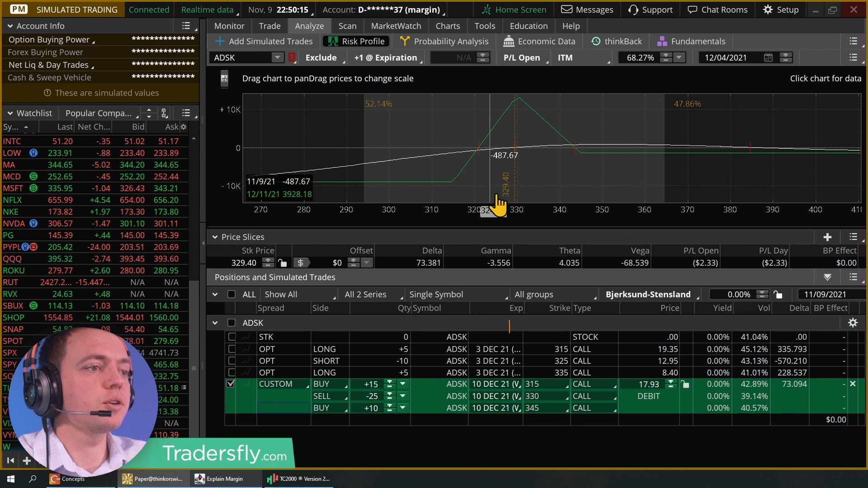Open the Bjerksund-Stensland pricing model dropdown
This screenshot has width=868, height=488.
(651, 294)
